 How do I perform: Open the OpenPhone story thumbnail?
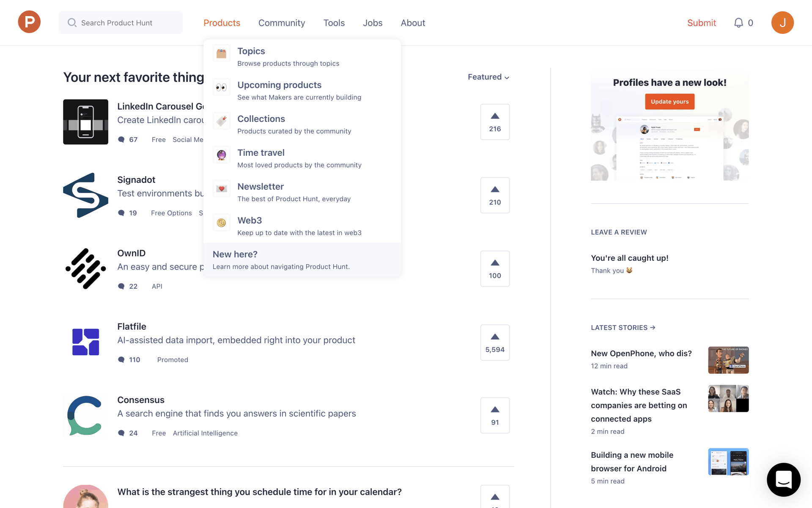click(728, 360)
